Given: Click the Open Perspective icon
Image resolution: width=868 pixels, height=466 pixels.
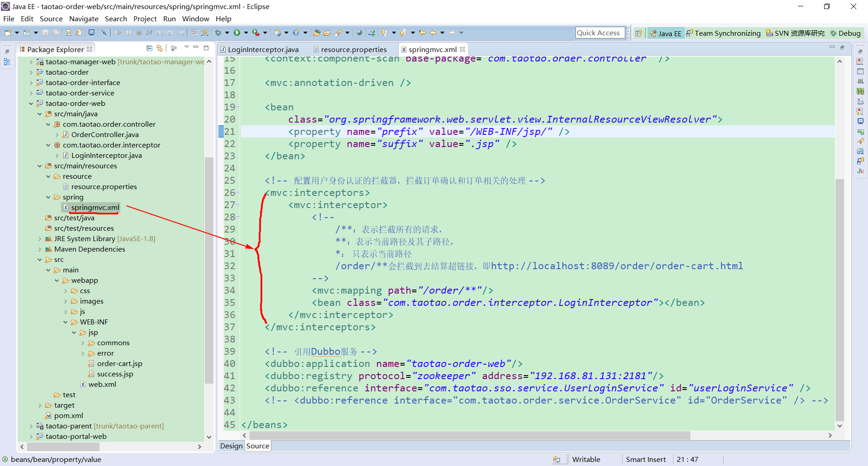Looking at the screenshot, I should 638,33.
